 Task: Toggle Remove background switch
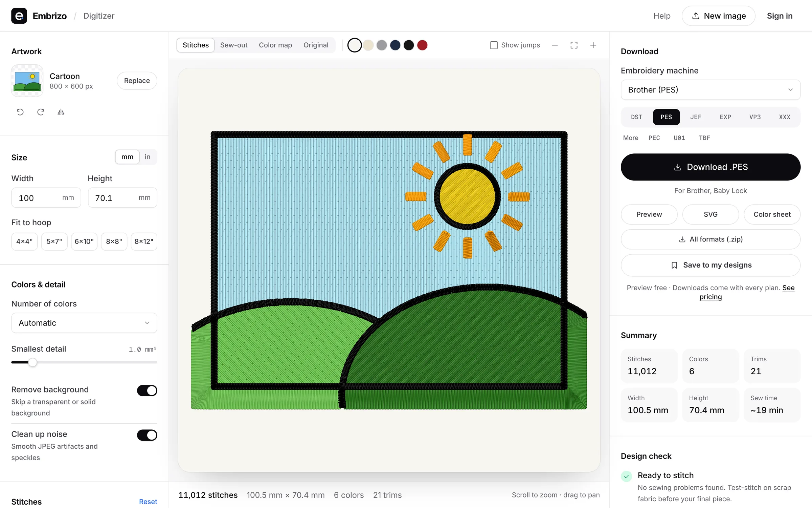(x=147, y=390)
